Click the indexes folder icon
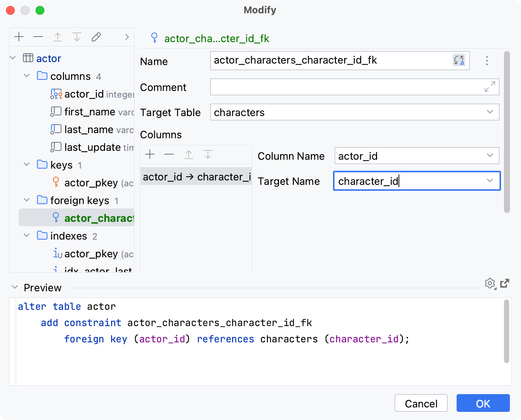 click(42, 236)
